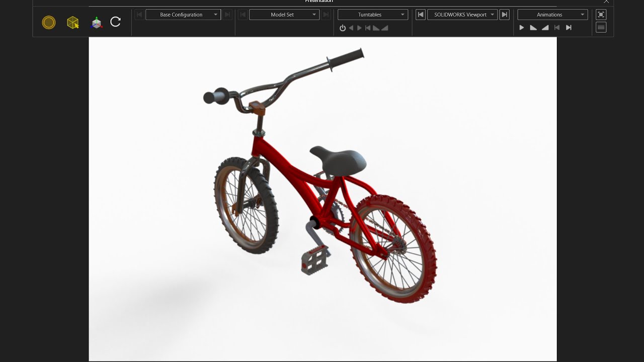Play the animation
The width and height of the screenshot is (644, 362).
tap(522, 28)
